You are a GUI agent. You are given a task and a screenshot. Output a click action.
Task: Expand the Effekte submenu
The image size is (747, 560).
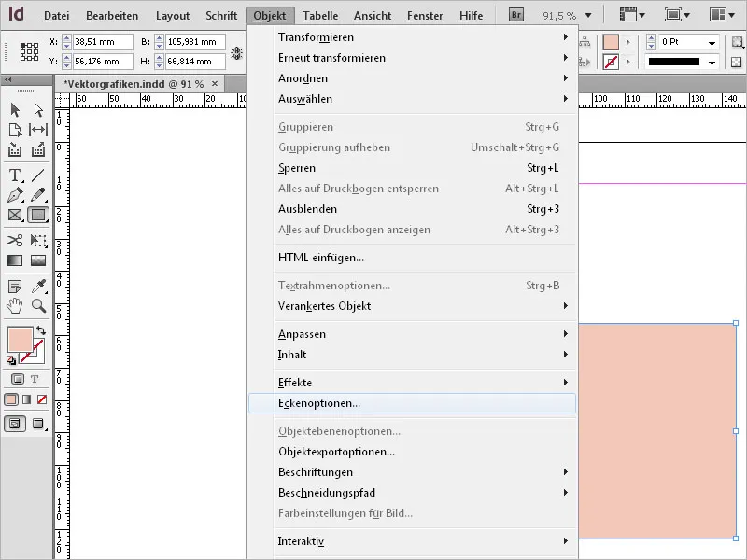click(413, 383)
